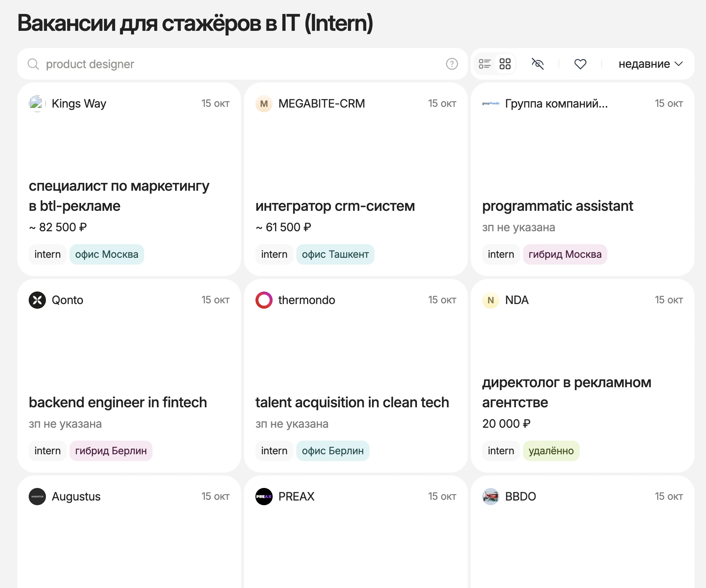Open интегратор crm-систем vacancy
Screen dimensions: 706x588
(x=335, y=206)
